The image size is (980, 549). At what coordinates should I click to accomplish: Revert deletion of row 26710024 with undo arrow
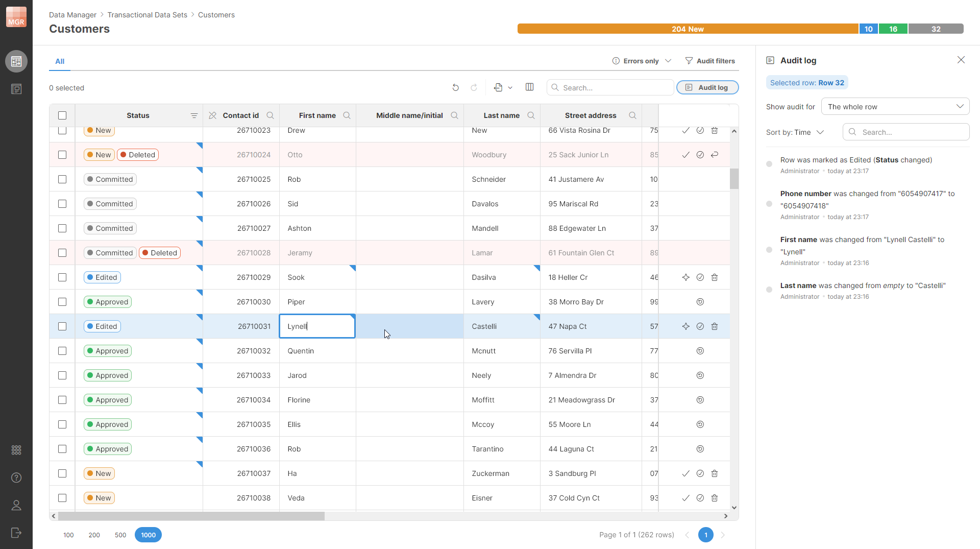point(715,154)
